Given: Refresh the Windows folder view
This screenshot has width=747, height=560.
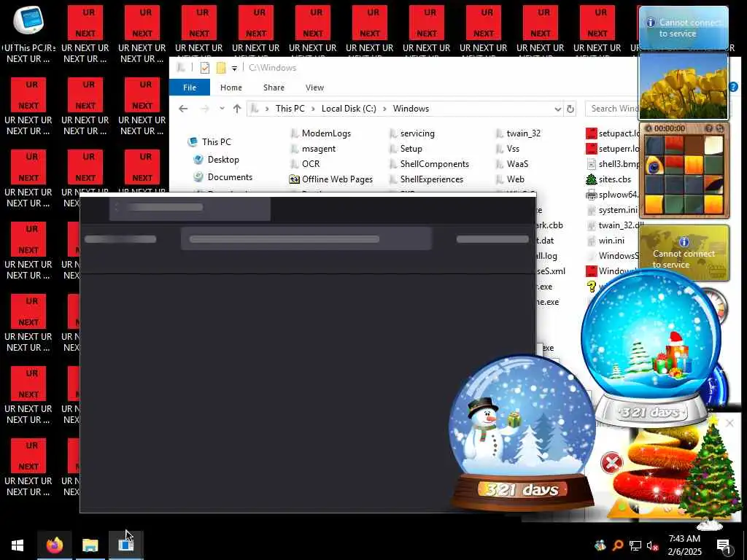Looking at the screenshot, I should [x=570, y=109].
